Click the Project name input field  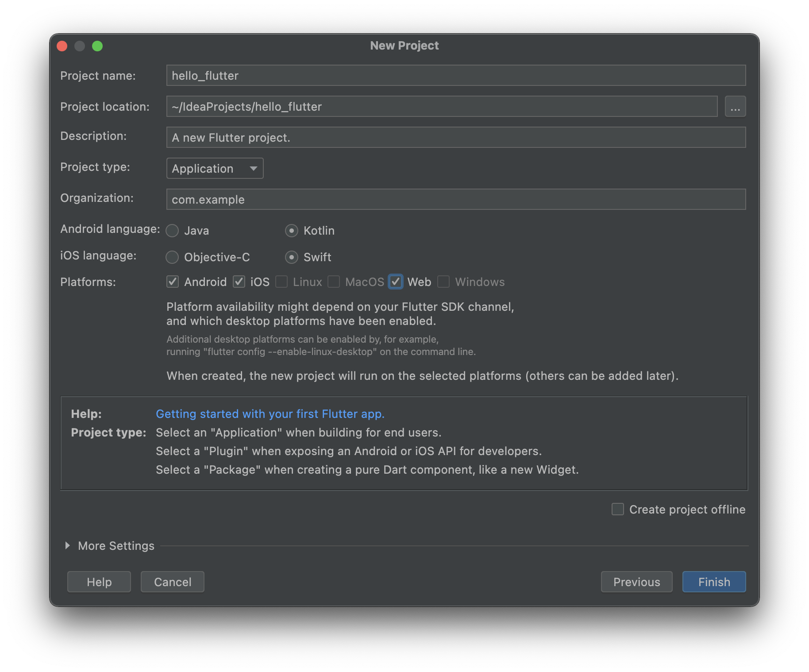456,75
